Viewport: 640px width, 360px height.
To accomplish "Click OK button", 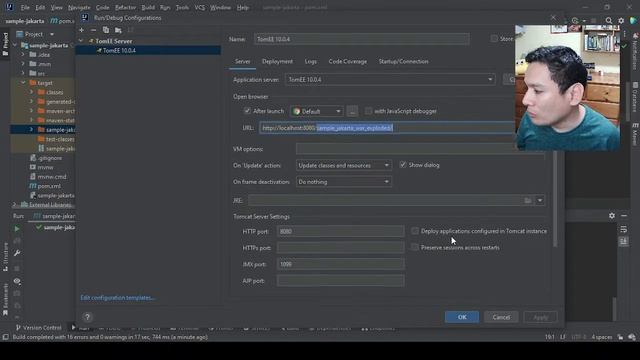I will coord(462,317).
